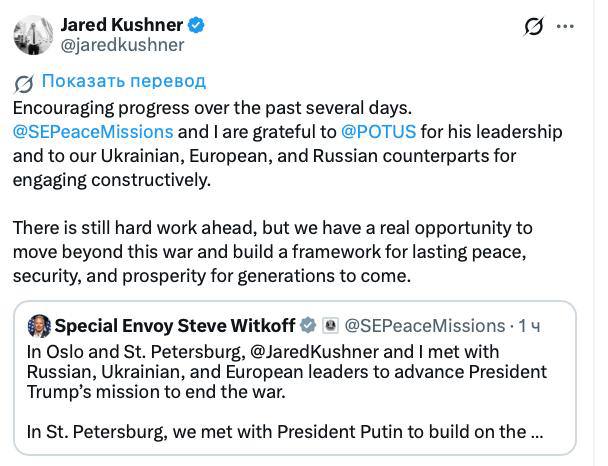Click the affiliation badge icon next to Witkoff

point(330,325)
